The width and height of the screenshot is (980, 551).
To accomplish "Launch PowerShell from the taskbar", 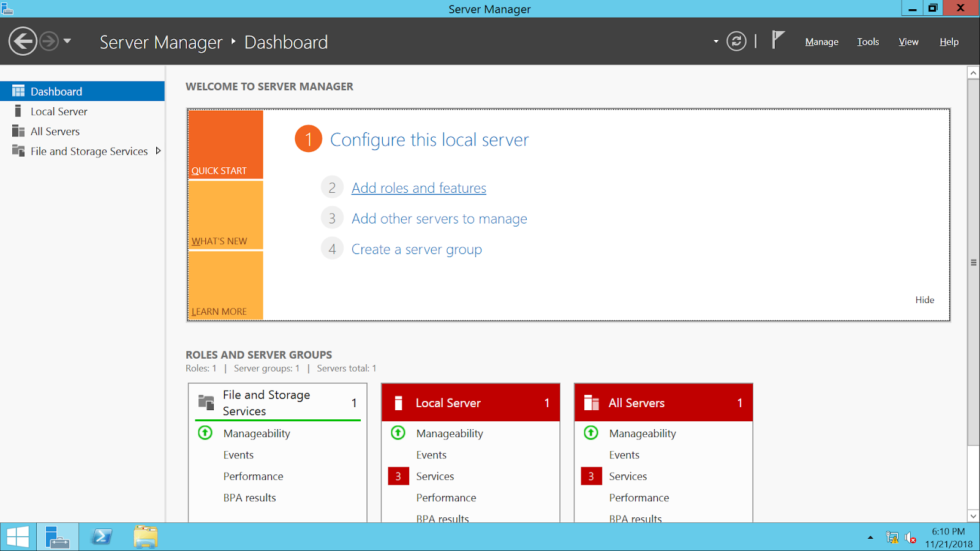I will (102, 537).
